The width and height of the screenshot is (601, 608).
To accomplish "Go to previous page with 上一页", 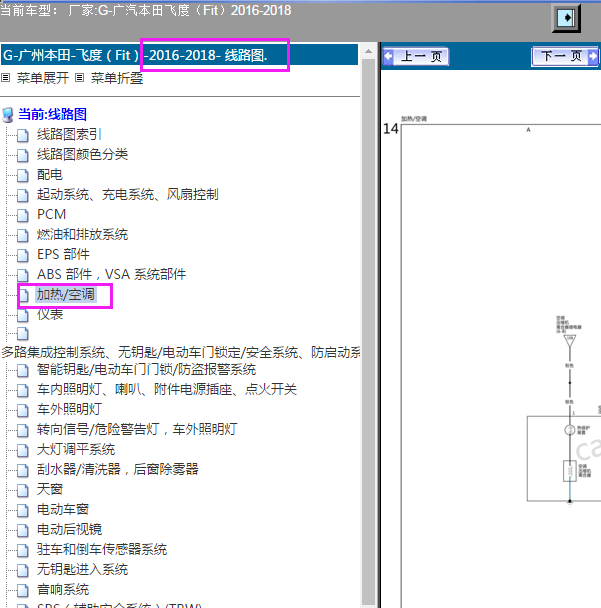I will pos(416,57).
